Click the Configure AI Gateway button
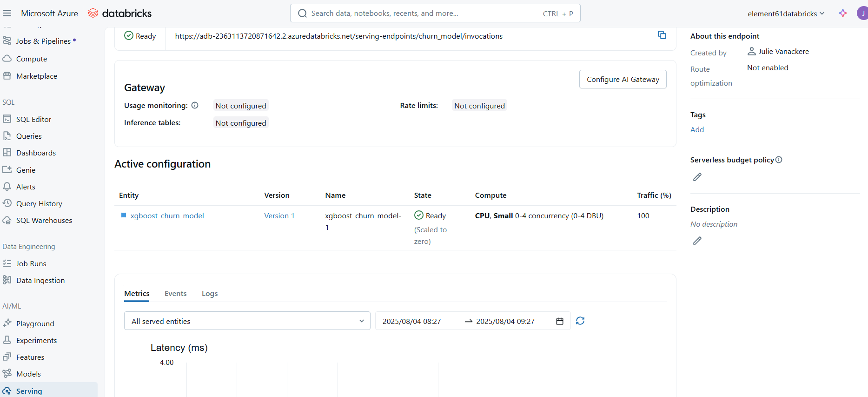Viewport: 868px width, 397px height. point(623,79)
